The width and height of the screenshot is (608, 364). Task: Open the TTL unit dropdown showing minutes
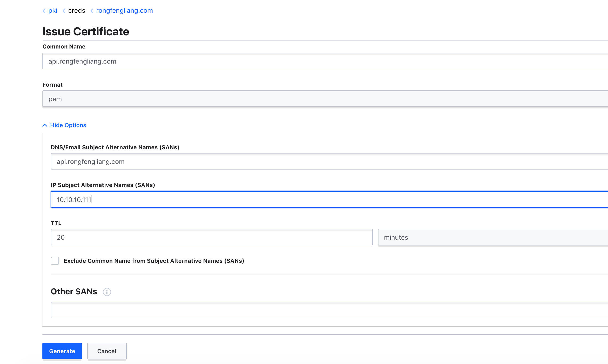(x=493, y=237)
